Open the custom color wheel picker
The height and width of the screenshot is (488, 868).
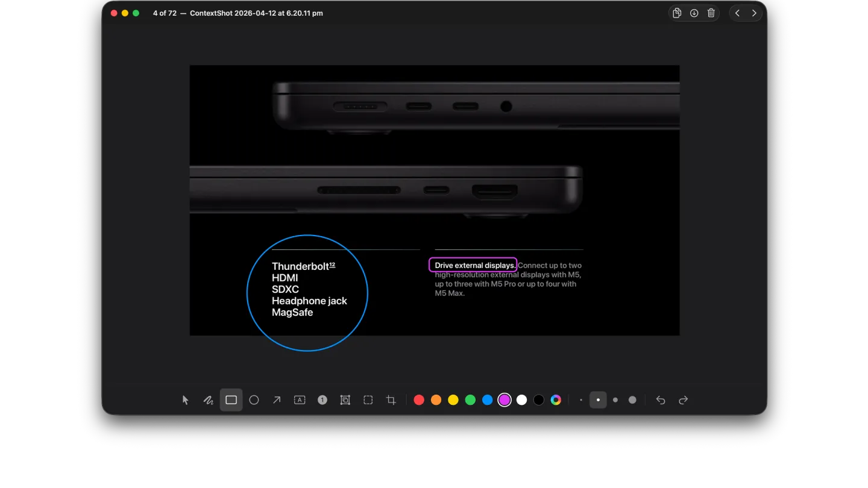click(x=556, y=400)
